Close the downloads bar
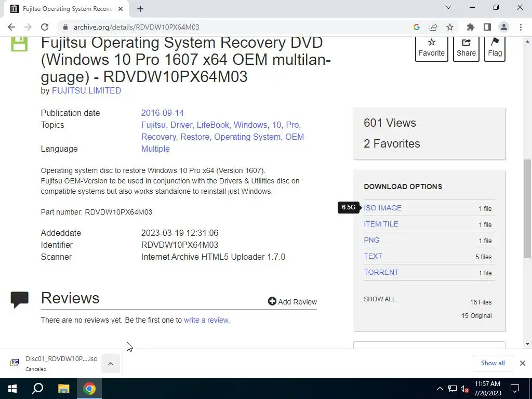 (x=523, y=363)
